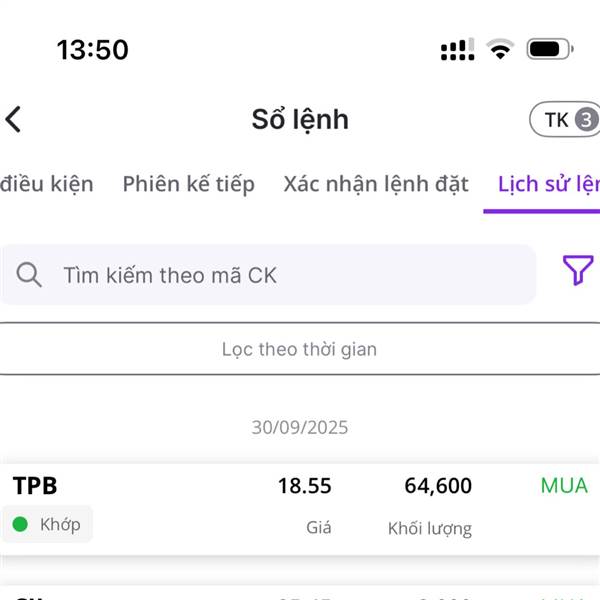600x600 pixels.
Task: Open the điều kiện tab
Action: click(47, 184)
